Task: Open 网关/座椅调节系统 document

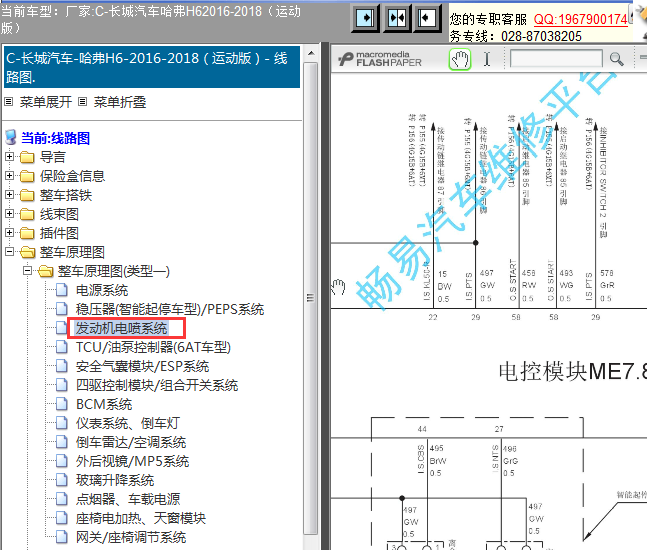Action: [131, 537]
